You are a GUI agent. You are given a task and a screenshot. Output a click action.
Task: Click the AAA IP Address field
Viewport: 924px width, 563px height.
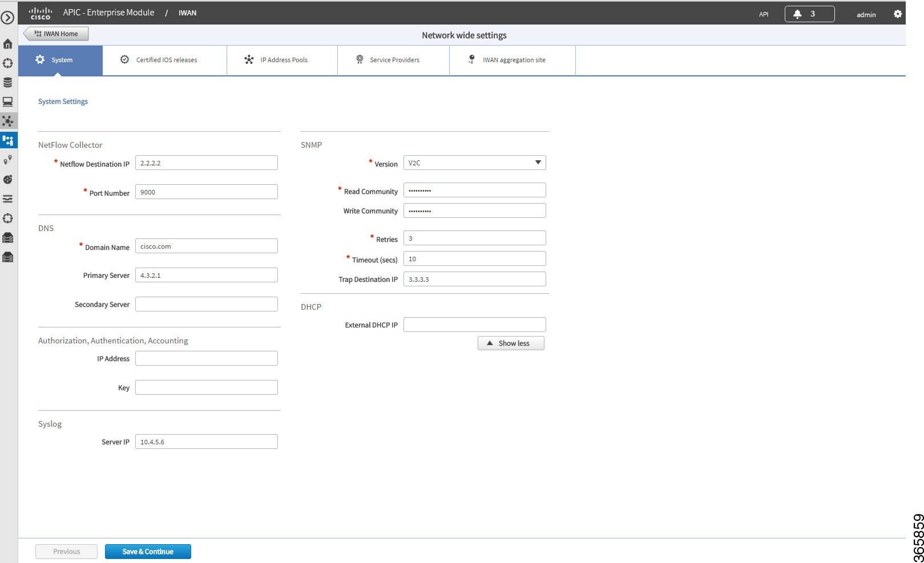pos(206,358)
